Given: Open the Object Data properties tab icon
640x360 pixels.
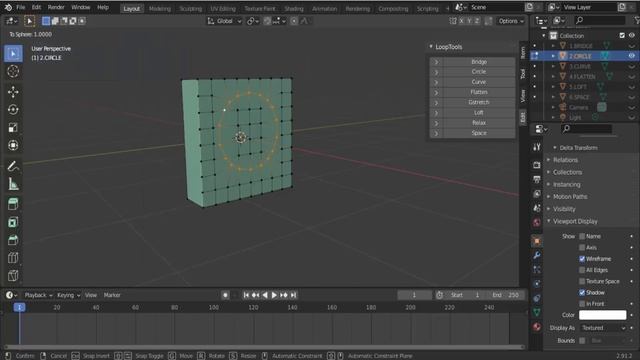Looking at the screenshot, I should (537, 313).
